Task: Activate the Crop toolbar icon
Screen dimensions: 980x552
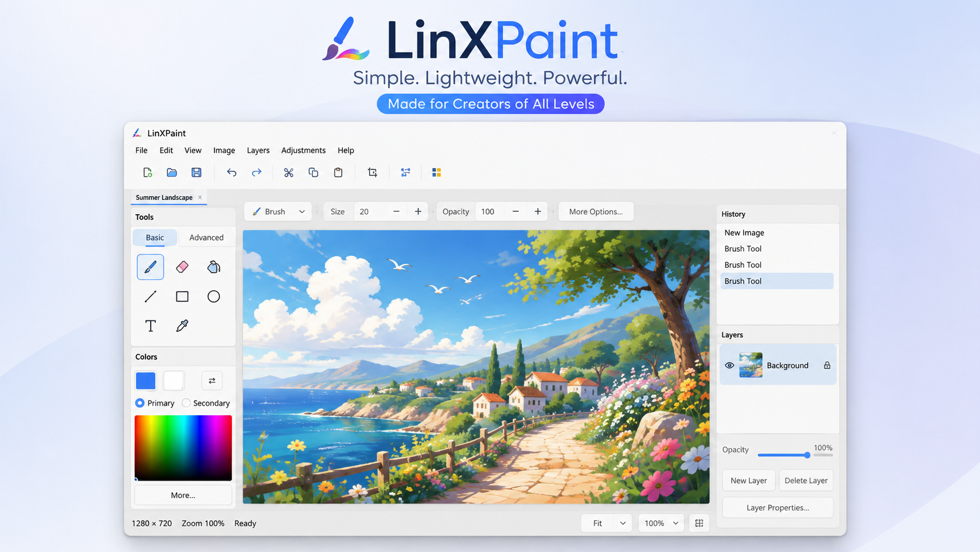Action: tap(372, 172)
